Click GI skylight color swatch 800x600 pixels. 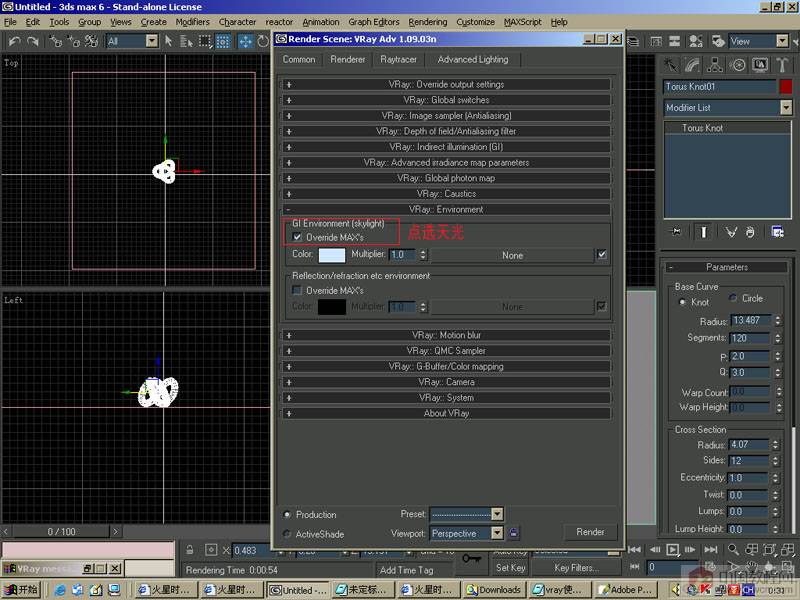tap(332, 255)
